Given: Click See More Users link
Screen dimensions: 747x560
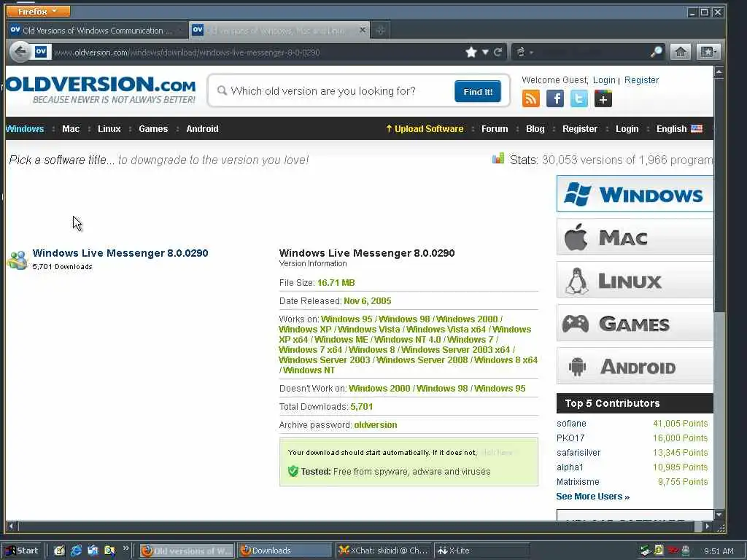Looking at the screenshot, I should coord(592,496).
